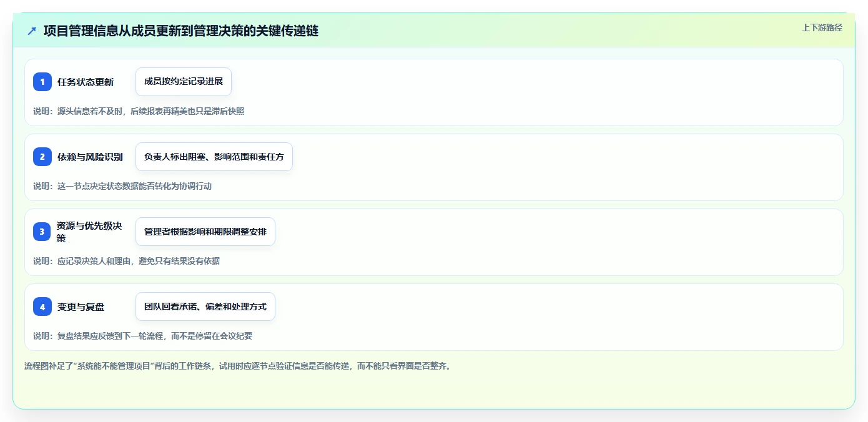Click the note starting 这一节点决定状态数据
868x422 pixels.
click(x=122, y=186)
